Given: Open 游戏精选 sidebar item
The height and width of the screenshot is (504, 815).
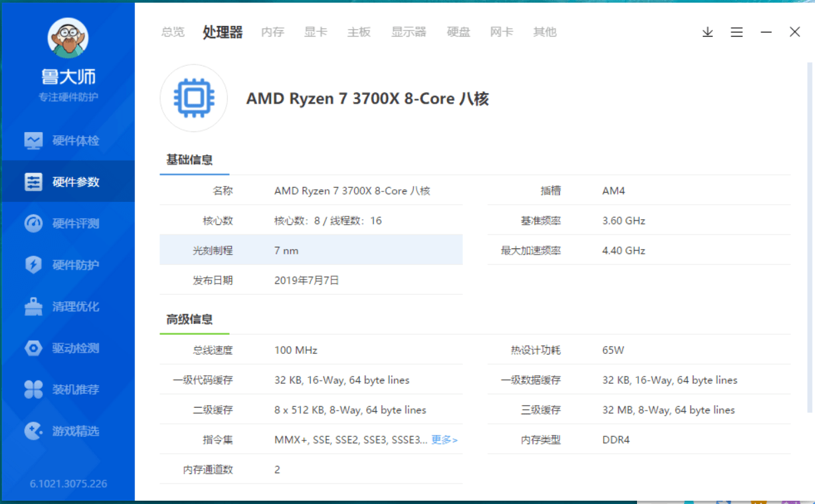Looking at the screenshot, I should click(x=68, y=431).
